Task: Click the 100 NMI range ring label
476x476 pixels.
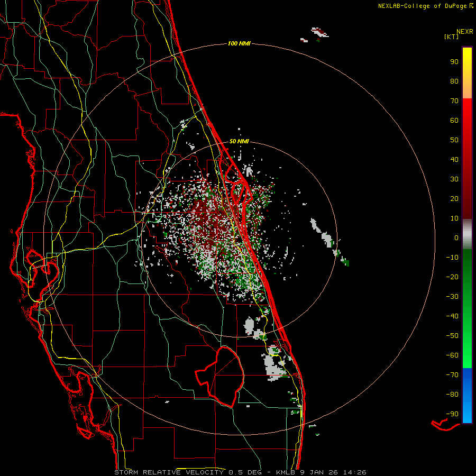Action: [239, 43]
